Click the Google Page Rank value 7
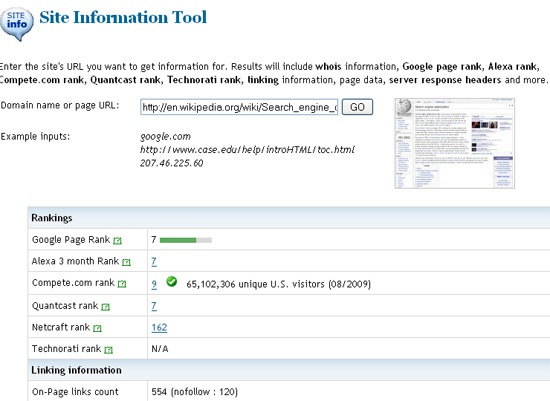 [154, 240]
